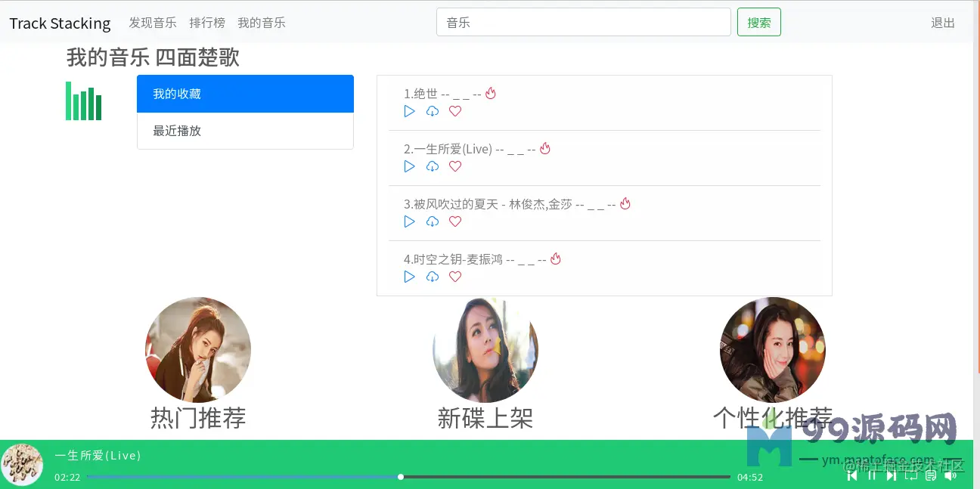
Task: Toggle favorite heart for 绝世
Action: (x=455, y=111)
